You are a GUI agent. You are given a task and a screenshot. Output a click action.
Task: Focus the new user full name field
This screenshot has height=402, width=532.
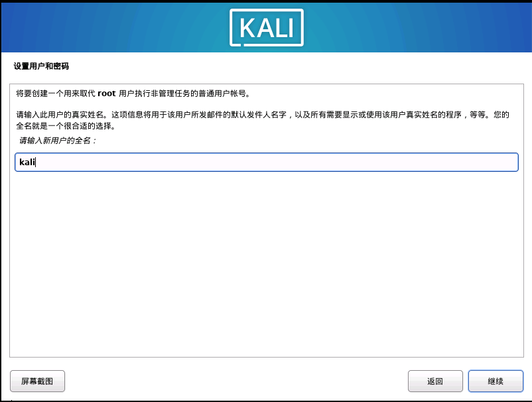pyautogui.click(x=267, y=162)
